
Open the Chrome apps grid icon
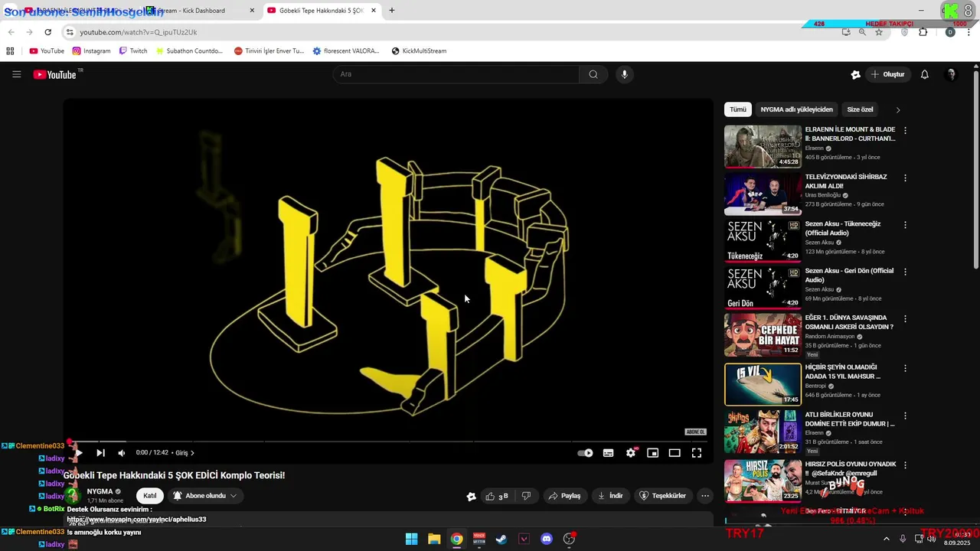point(10,51)
